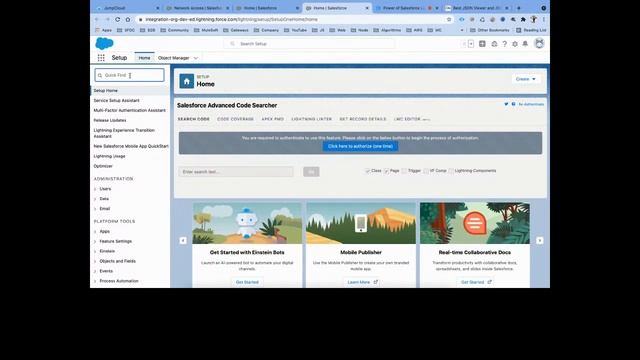The height and width of the screenshot is (360, 640).
Task: Enable the Trigger checkbox
Action: tap(404, 171)
